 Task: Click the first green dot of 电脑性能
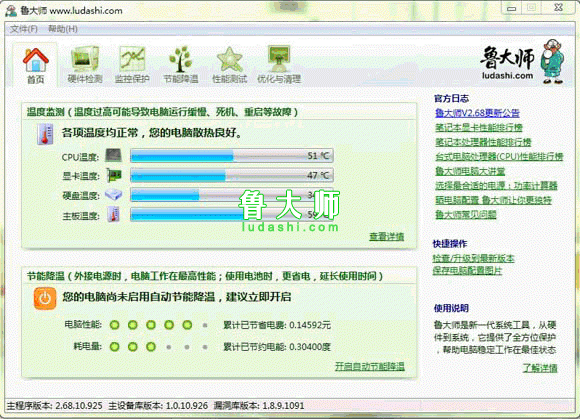pyautogui.click(x=115, y=325)
